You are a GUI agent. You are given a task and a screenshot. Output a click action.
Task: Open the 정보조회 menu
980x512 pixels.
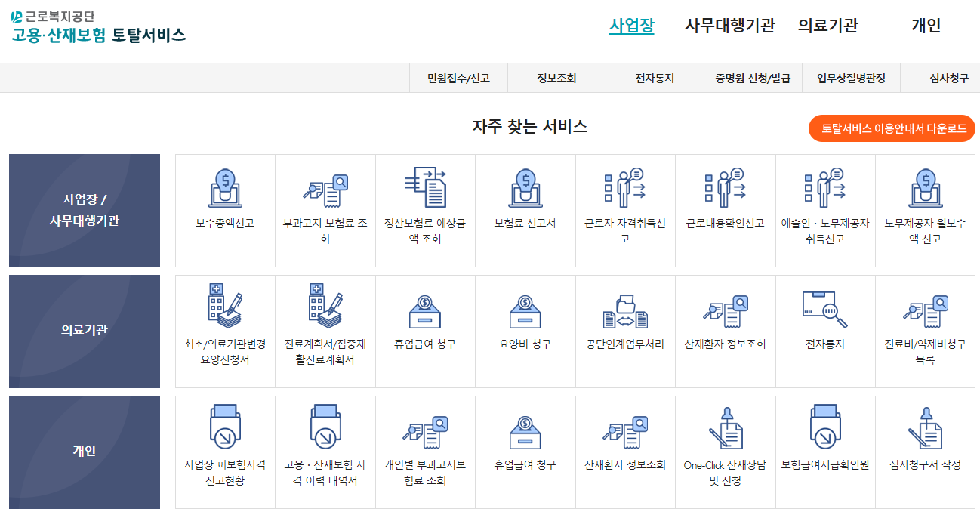tap(556, 78)
